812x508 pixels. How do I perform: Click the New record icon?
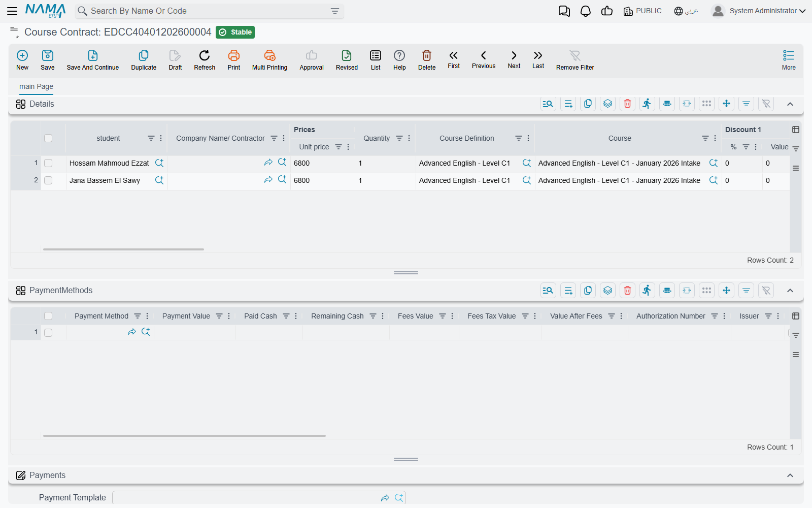pos(22,55)
